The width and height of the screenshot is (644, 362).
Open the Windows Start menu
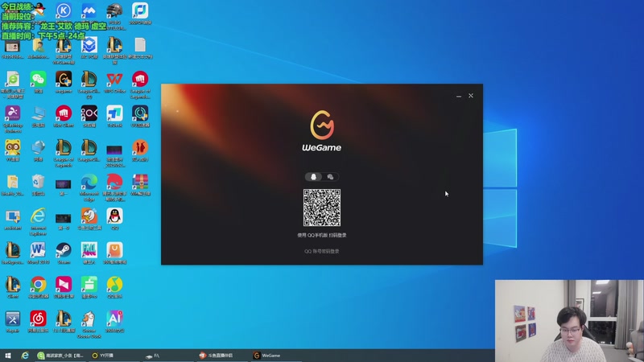8,356
